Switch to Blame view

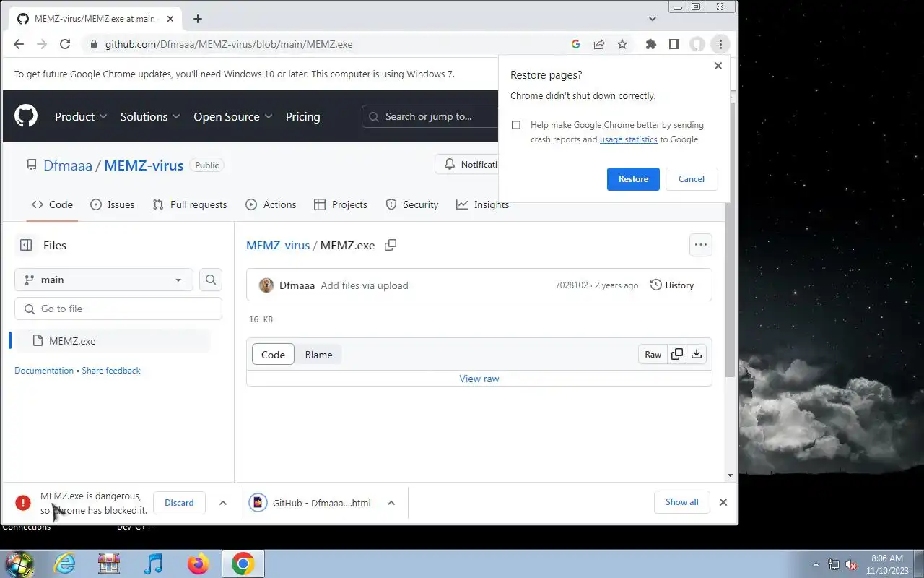point(318,354)
